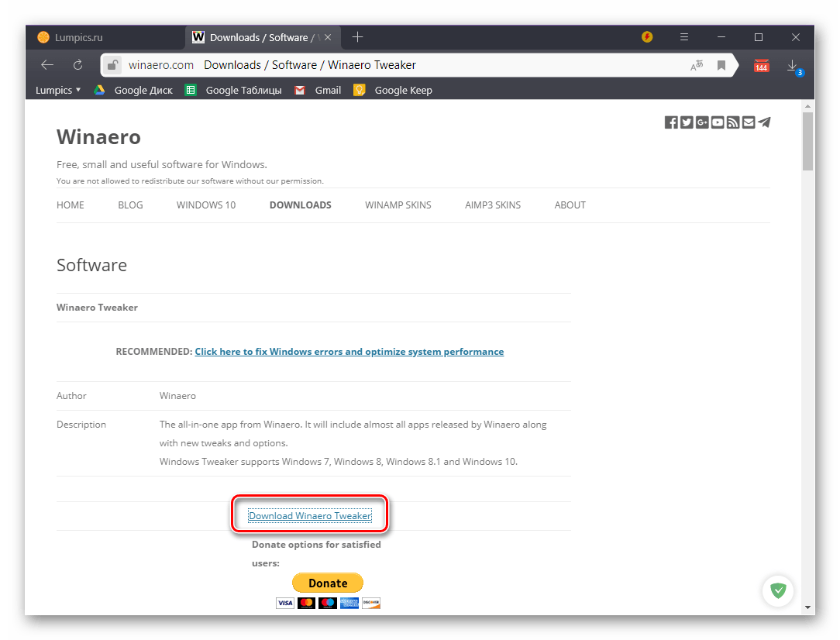
Task: Open the browser hamburger menu
Action: click(x=684, y=37)
